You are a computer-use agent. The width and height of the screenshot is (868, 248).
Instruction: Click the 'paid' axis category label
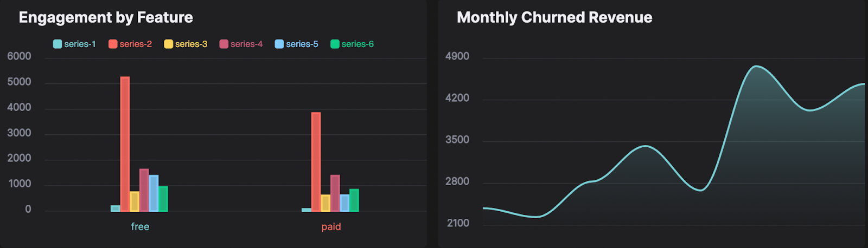[x=331, y=226]
